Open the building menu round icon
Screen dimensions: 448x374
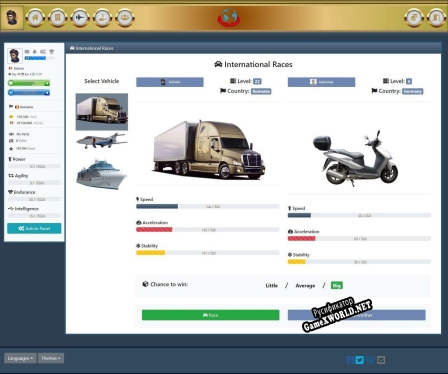point(58,17)
